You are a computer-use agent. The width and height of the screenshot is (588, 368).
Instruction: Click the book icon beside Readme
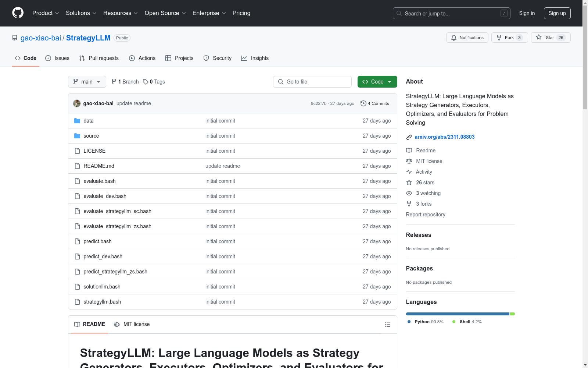pyautogui.click(x=409, y=151)
